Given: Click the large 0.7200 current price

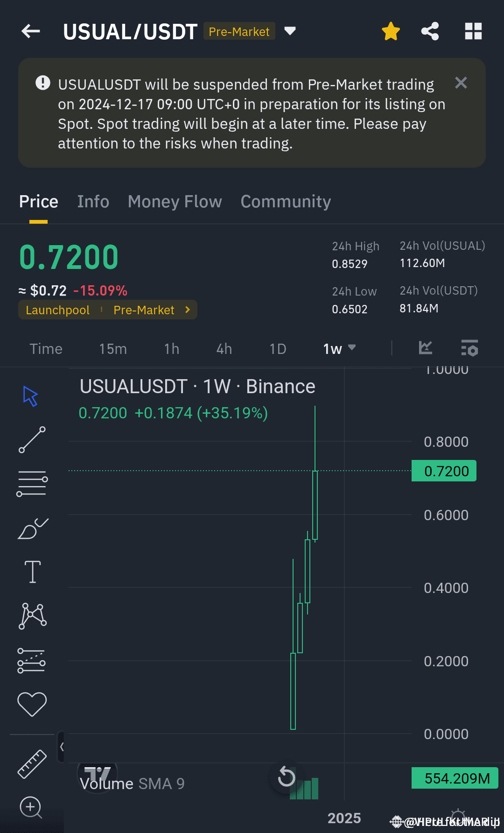Looking at the screenshot, I should point(69,257).
